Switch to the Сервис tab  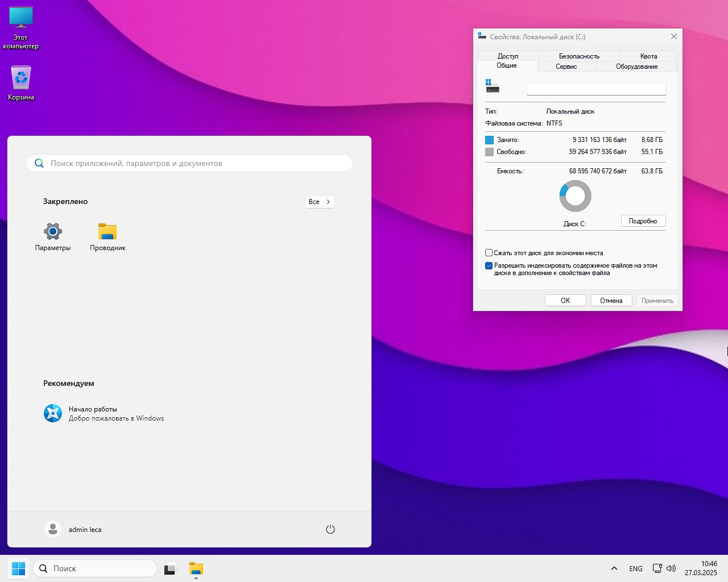point(566,66)
